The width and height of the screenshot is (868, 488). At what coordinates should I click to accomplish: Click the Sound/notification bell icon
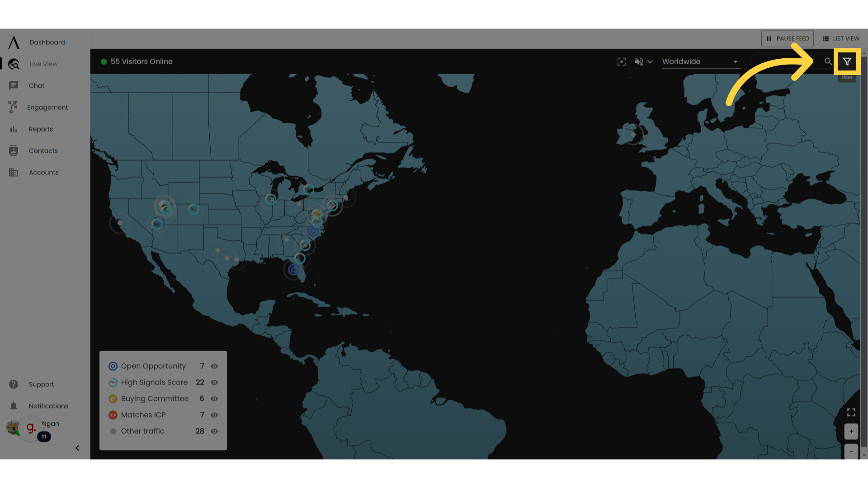click(640, 61)
